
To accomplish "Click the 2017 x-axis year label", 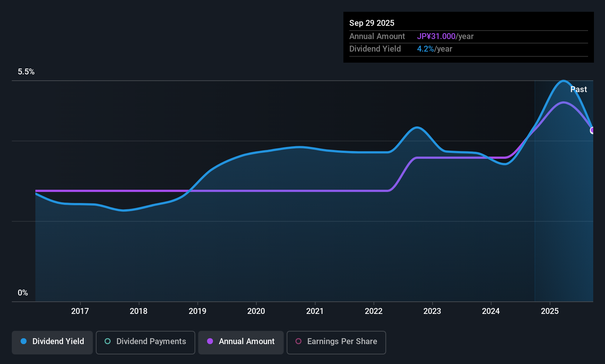I will tap(80, 311).
